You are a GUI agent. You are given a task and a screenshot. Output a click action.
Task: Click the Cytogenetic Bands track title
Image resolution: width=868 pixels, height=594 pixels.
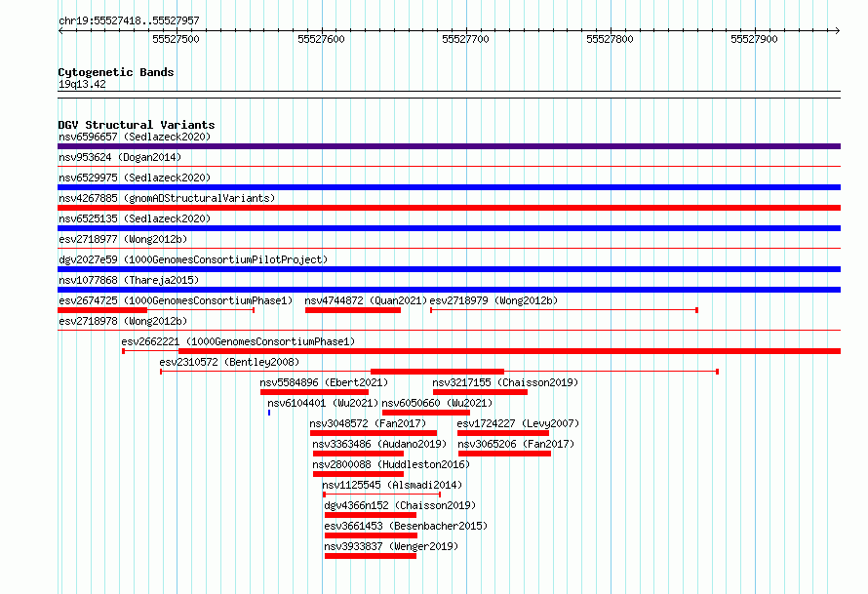click(x=116, y=72)
